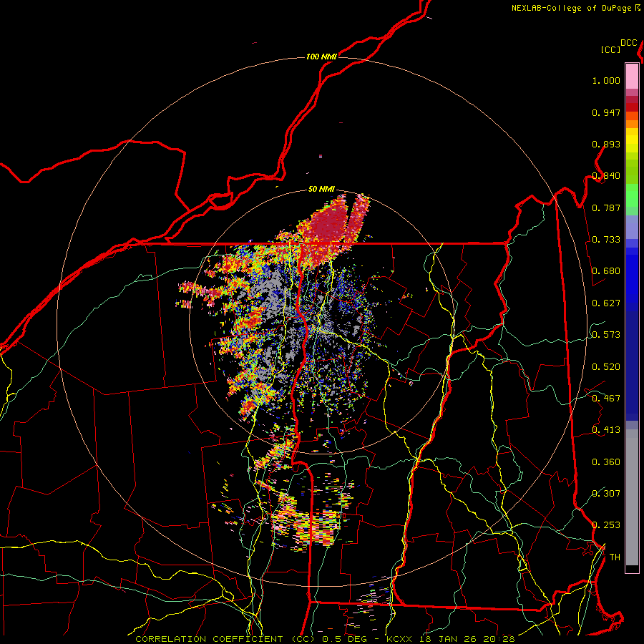Select the 0.893 scale value
The image size is (644, 644).
point(606,144)
